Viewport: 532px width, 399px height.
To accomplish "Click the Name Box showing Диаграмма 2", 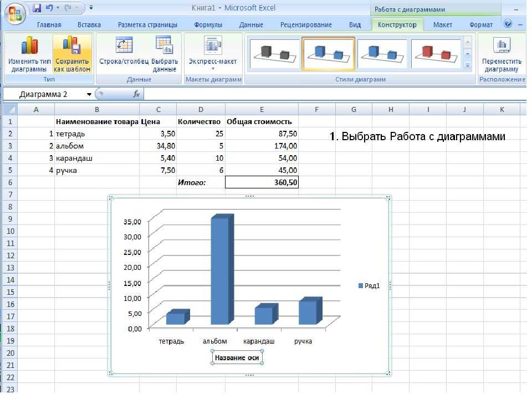I will tap(43, 94).
